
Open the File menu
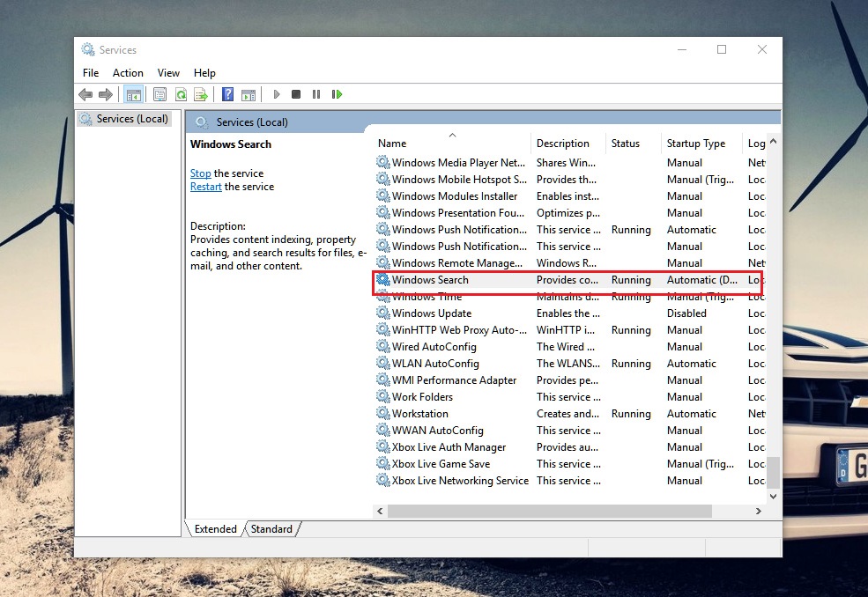coord(91,73)
